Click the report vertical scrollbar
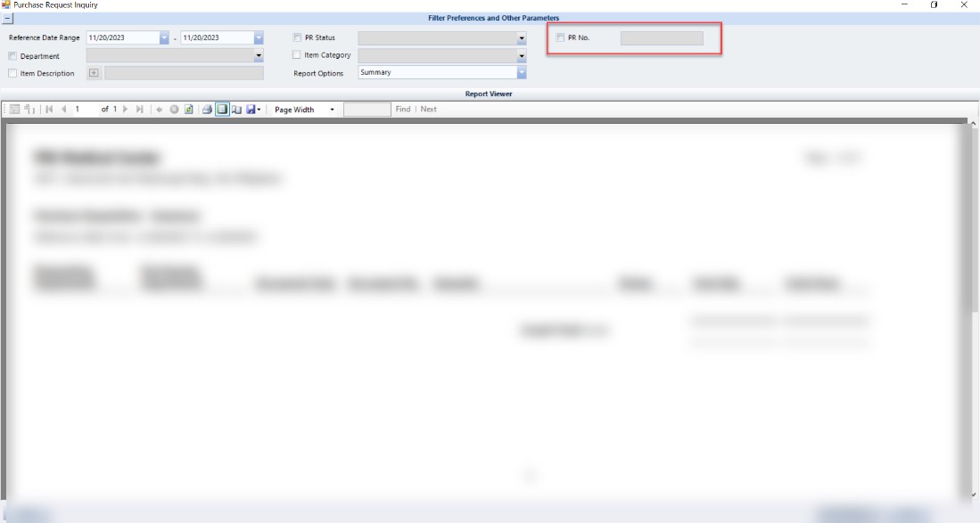Image resolution: width=980 pixels, height=523 pixels. [x=973, y=267]
